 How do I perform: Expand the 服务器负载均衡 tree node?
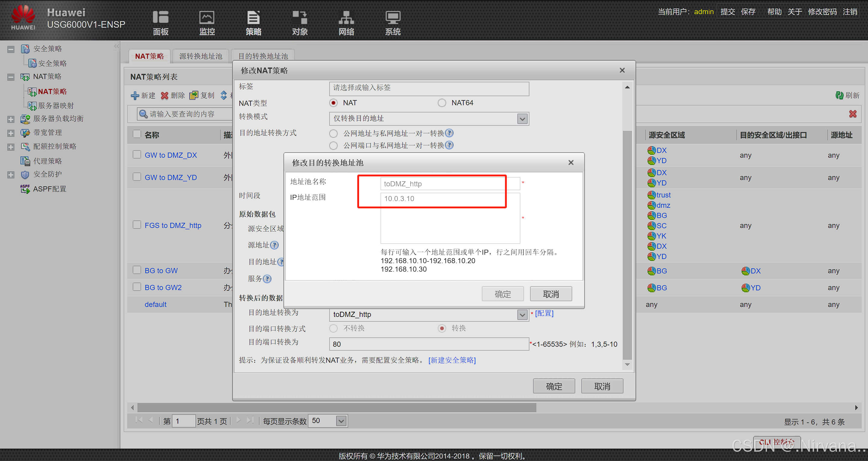point(11,119)
